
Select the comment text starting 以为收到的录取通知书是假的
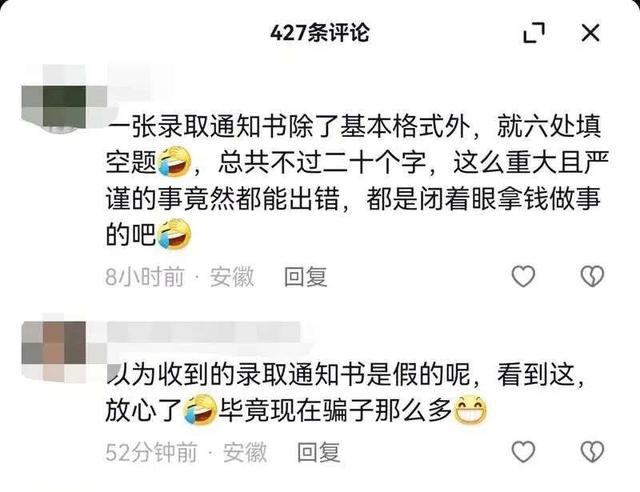(x=346, y=392)
